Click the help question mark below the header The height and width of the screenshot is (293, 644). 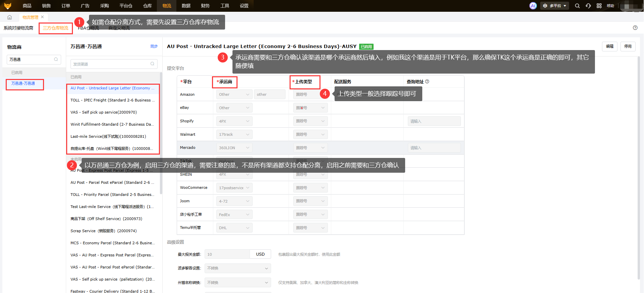click(x=635, y=28)
